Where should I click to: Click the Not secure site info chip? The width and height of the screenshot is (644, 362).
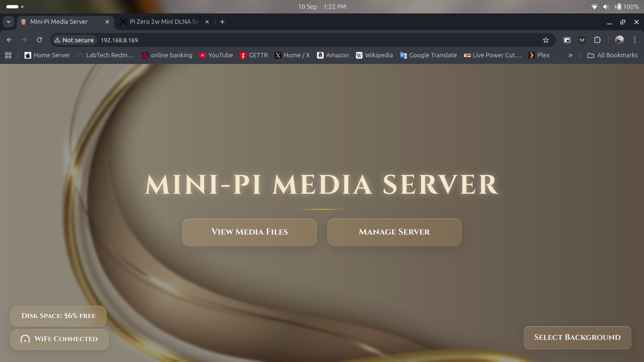pos(74,40)
